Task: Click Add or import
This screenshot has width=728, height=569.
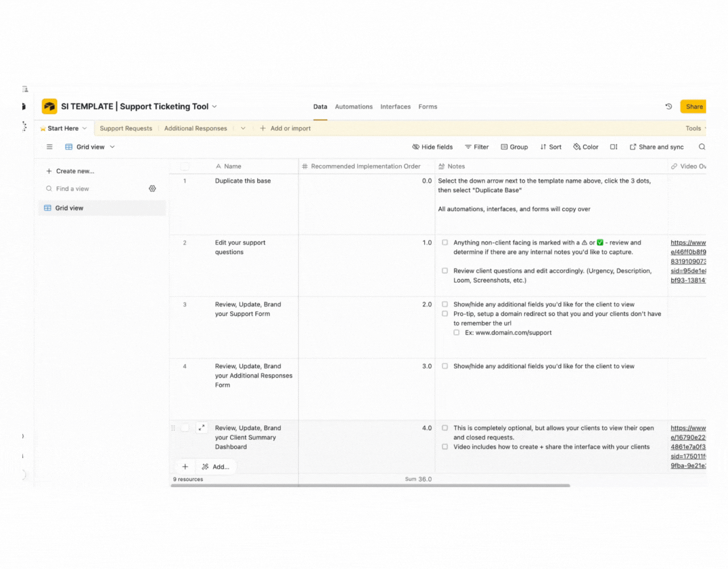Action: tap(286, 129)
